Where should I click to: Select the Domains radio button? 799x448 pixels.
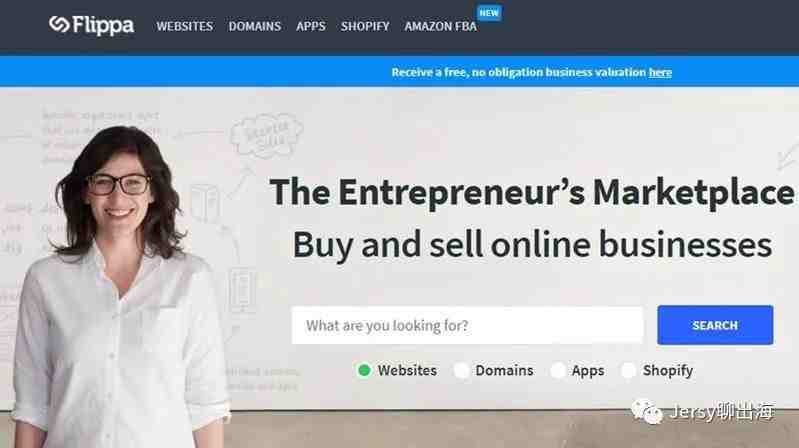click(x=462, y=370)
